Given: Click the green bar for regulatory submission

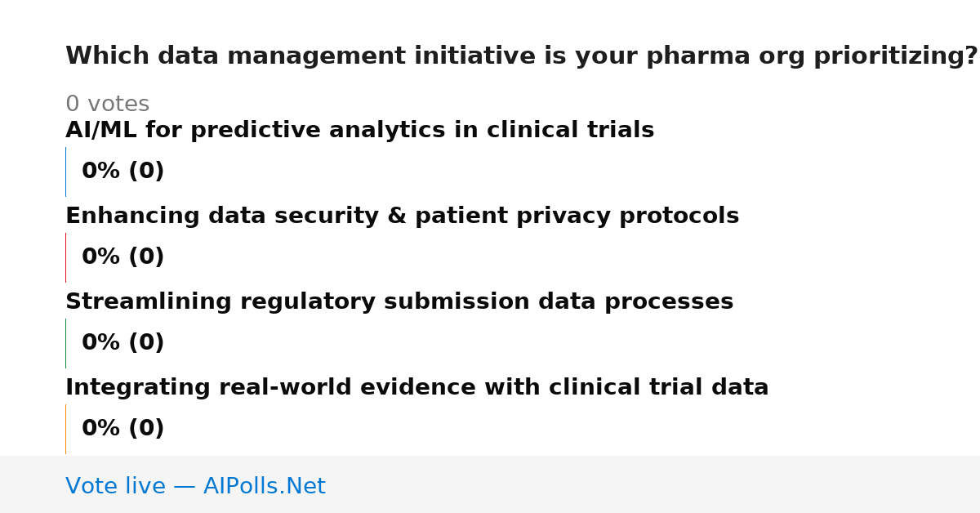Looking at the screenshot, I should coord(65,343).
